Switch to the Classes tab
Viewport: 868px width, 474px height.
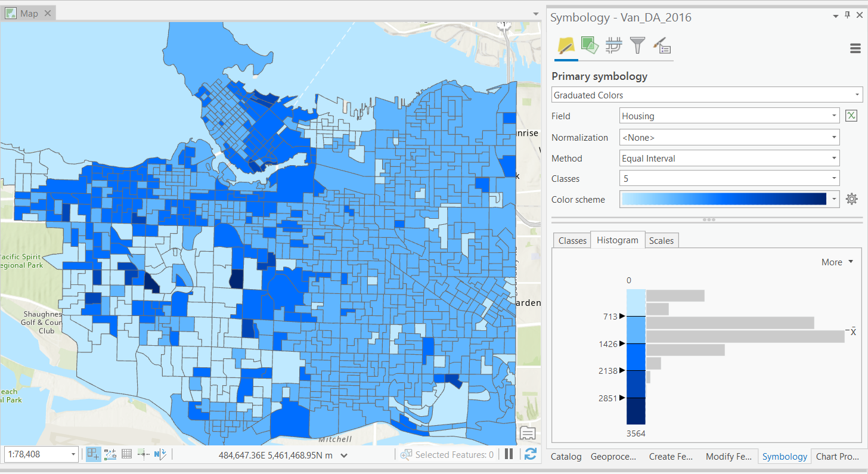572,241
